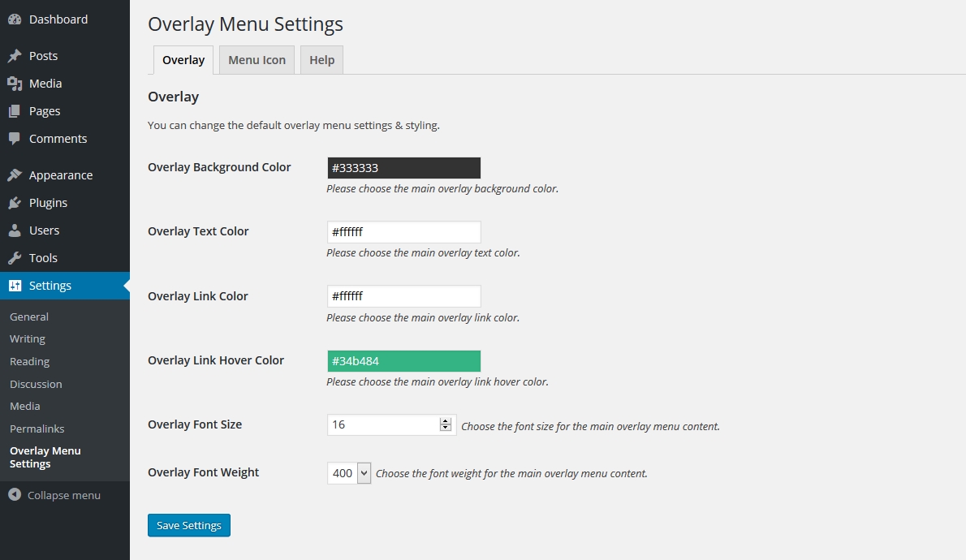
Task: Click the Plugins plug icon
Action: (15, 203)
